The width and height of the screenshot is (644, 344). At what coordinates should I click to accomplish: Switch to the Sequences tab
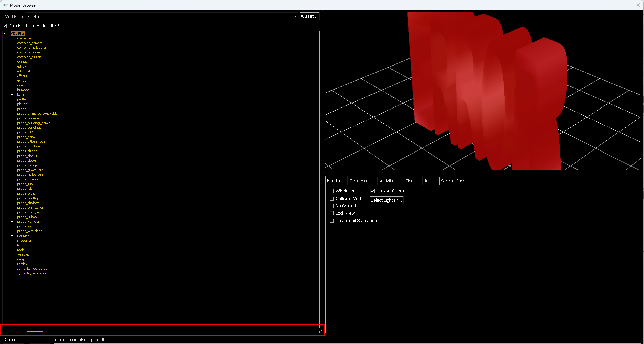[x=363, y=181]
